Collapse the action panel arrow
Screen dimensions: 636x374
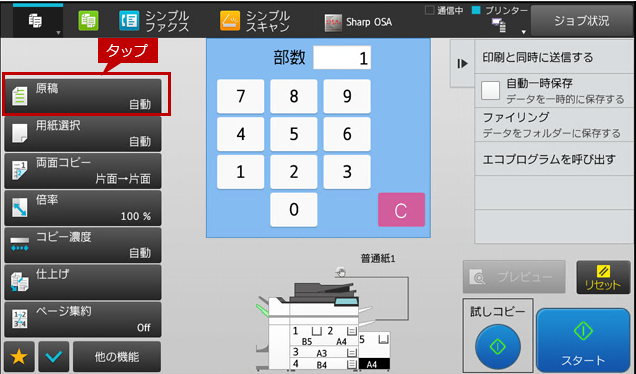point(462,64)
